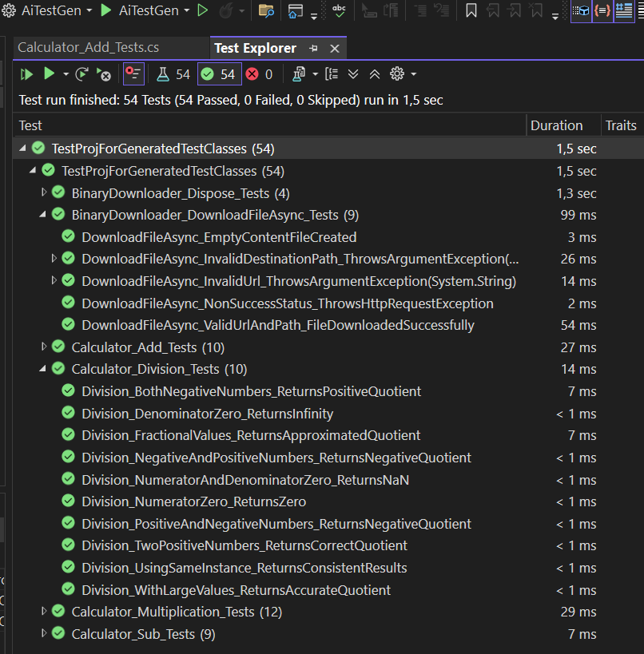Click the Expand All double-chevron icon
The height and width of the screenshot is (654, 644).
pos(353,74)
